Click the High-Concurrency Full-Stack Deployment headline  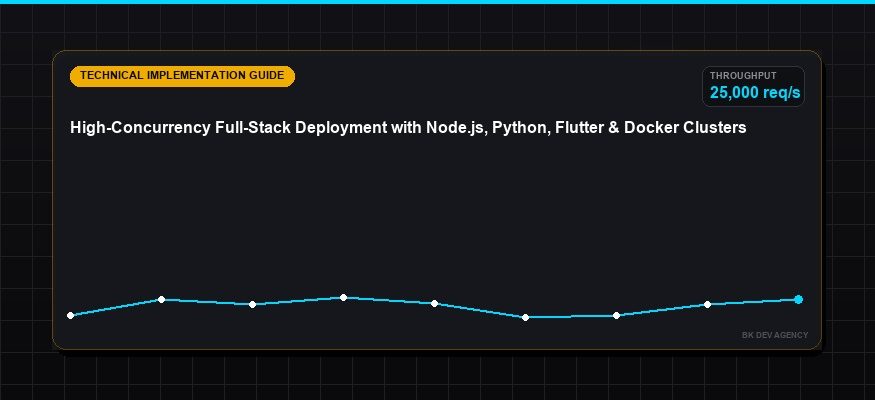point(408,128)
